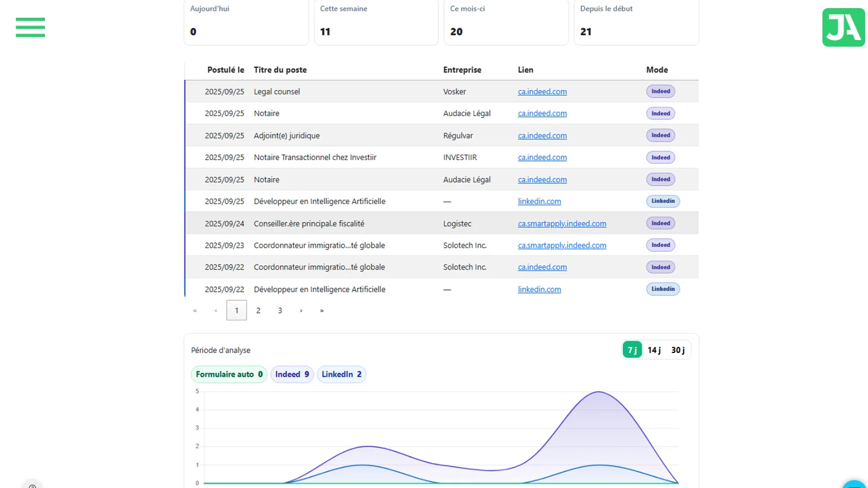Go to previous page with single-left arrow

[216, 311]
